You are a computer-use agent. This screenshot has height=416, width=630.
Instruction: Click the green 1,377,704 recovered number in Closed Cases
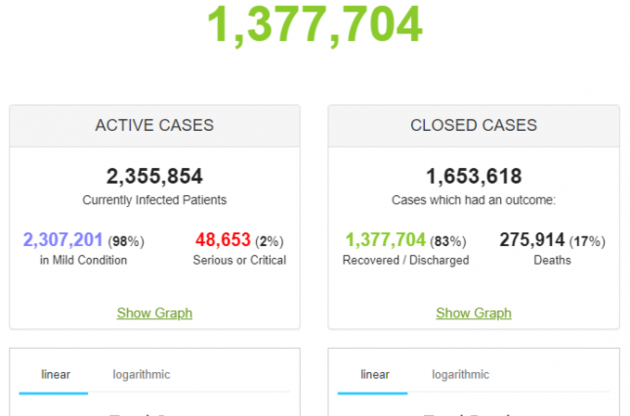pos(385,240)
